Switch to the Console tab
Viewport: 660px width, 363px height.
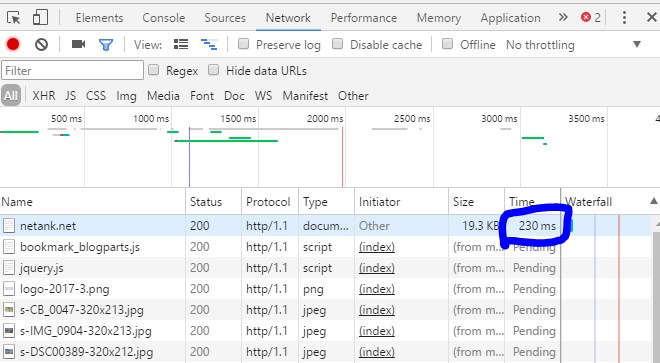164,18
